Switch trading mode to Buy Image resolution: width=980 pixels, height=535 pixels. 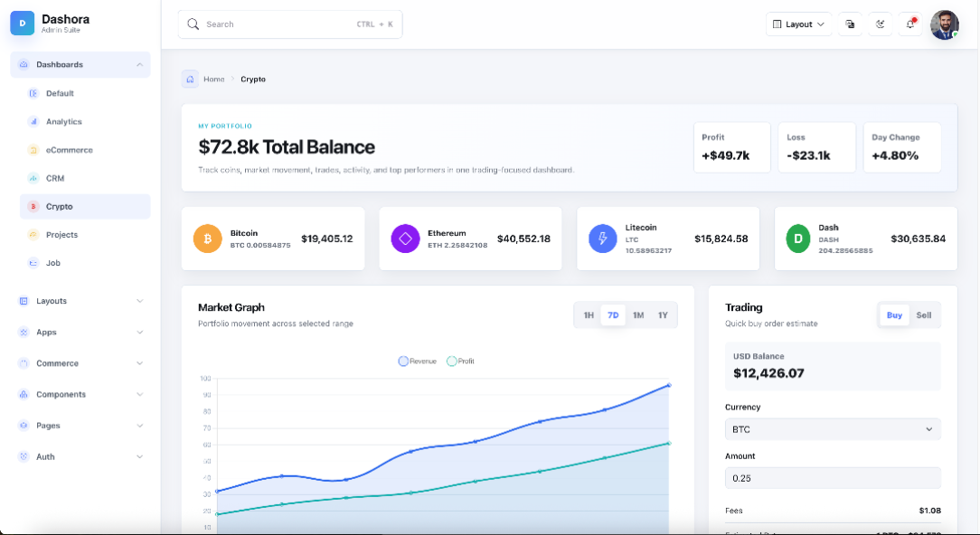(x=894, y=315)
